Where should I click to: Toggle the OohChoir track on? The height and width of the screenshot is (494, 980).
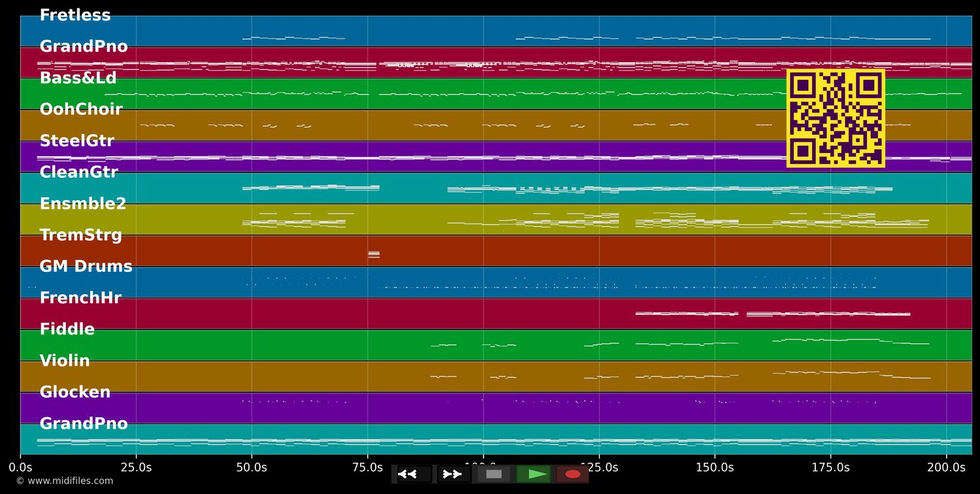[81, 108]
